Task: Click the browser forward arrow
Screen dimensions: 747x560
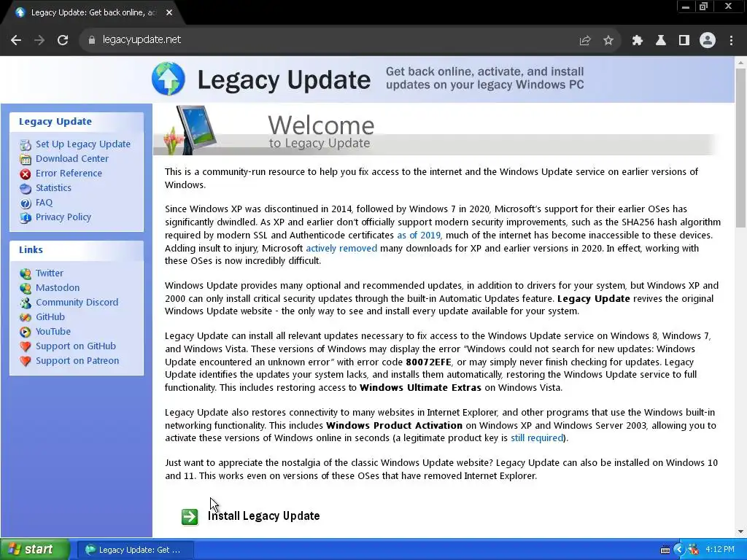Action: 39,40
